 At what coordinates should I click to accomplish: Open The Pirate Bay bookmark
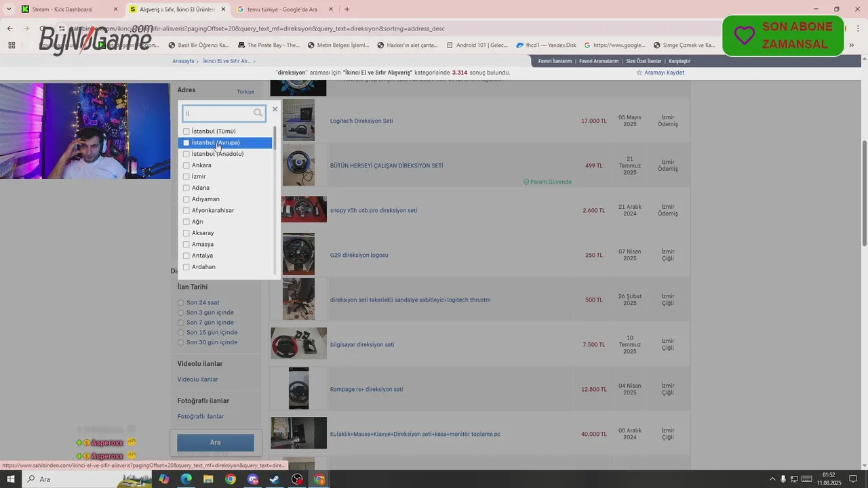tap(269, 45)
